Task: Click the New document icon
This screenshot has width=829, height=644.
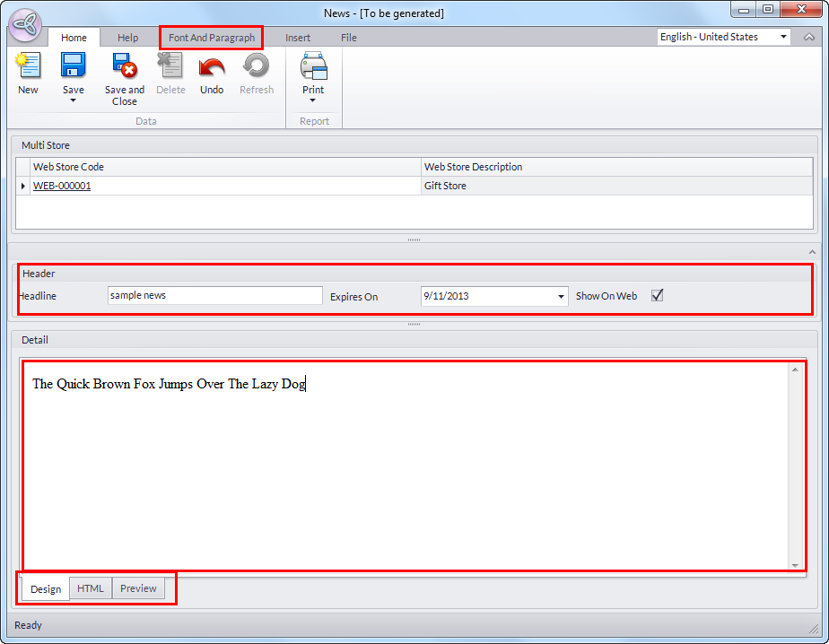Action: [x=28, y=66]
